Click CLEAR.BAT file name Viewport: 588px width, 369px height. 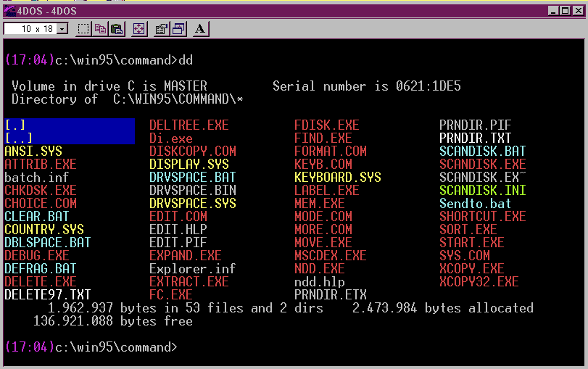tap(37, 216)
